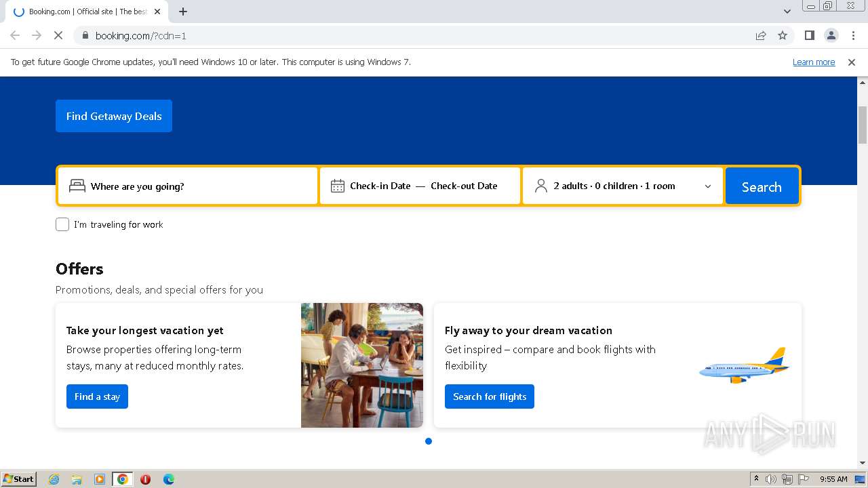Image resolution: width=868 pixels, height=488 pixels.
Task: Click the network tray icon
Action: coord(787,479)
